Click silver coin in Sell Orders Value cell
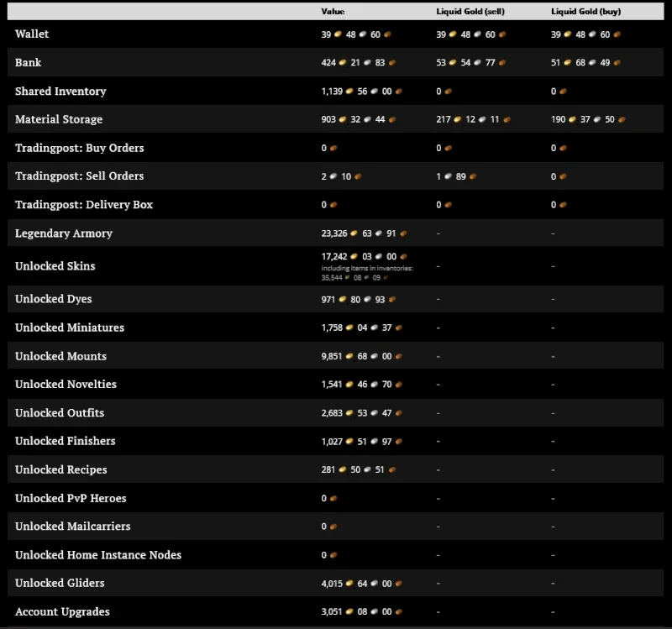Screen dimensions: 672x629 coord(333,176)
